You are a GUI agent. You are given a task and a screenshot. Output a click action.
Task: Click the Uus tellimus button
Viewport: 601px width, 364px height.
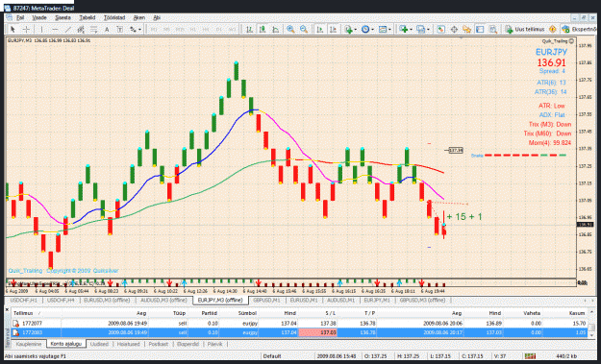525,29
